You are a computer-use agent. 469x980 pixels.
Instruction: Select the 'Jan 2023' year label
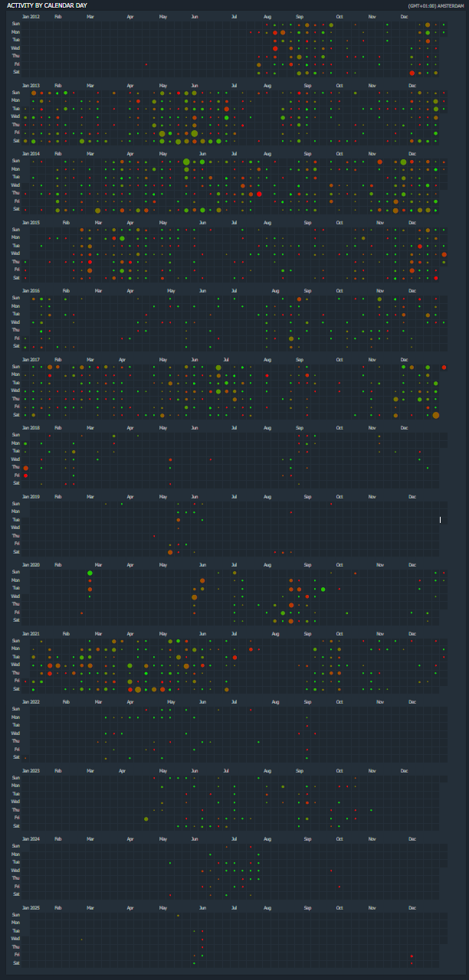[31, 770]
